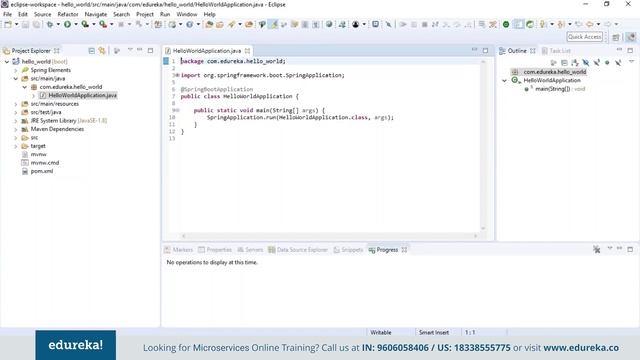The height and width of the screenshot is (360, 640).
Task: Select the Spring perspective icon
Action: tap(631, 37)
